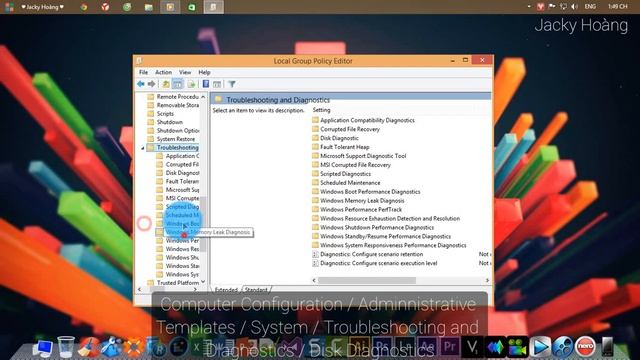Open Microsoft Support Diagnostic Tool entry

click(x=359, y=156)
